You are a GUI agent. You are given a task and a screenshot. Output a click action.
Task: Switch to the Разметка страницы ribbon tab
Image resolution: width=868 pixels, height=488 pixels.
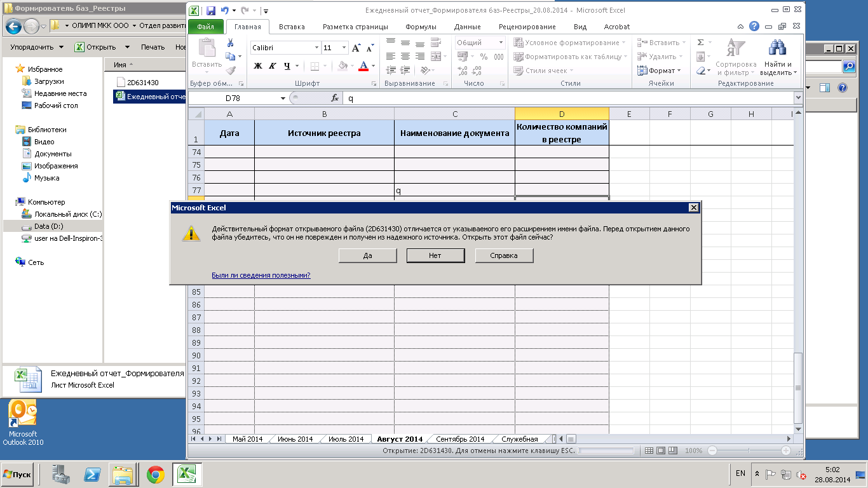tap(355, 27)
